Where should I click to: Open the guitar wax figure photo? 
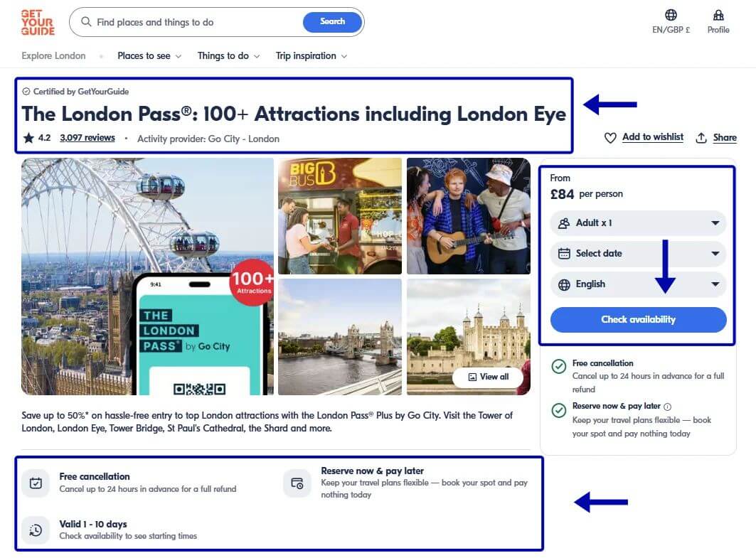click(x=469, y=216)
